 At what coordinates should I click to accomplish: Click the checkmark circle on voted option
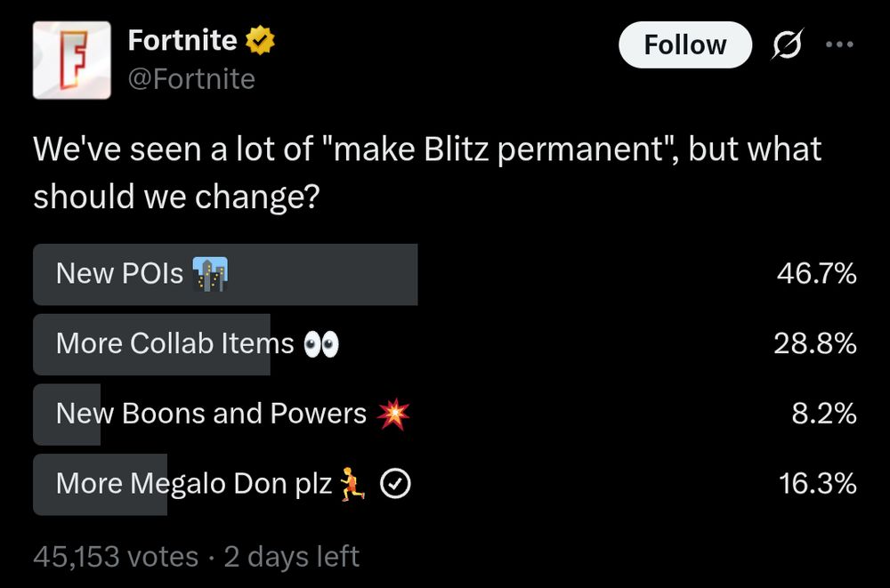(x=395, y=484)
